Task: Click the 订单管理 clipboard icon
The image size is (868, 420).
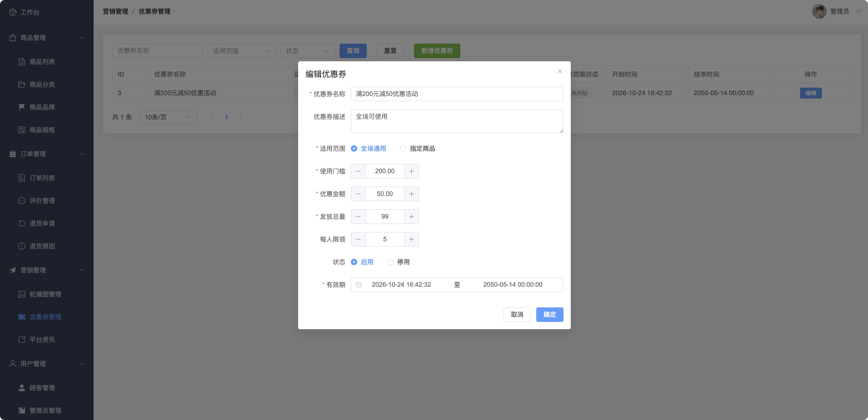Action: click(x=13, y=154)
